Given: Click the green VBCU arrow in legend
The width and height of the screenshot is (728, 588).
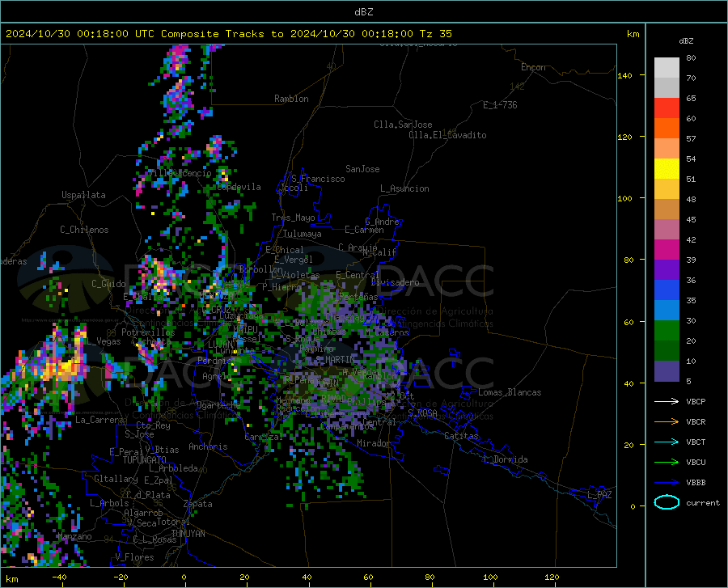Looking at the screenshot, I should click(x=667, y=462).
